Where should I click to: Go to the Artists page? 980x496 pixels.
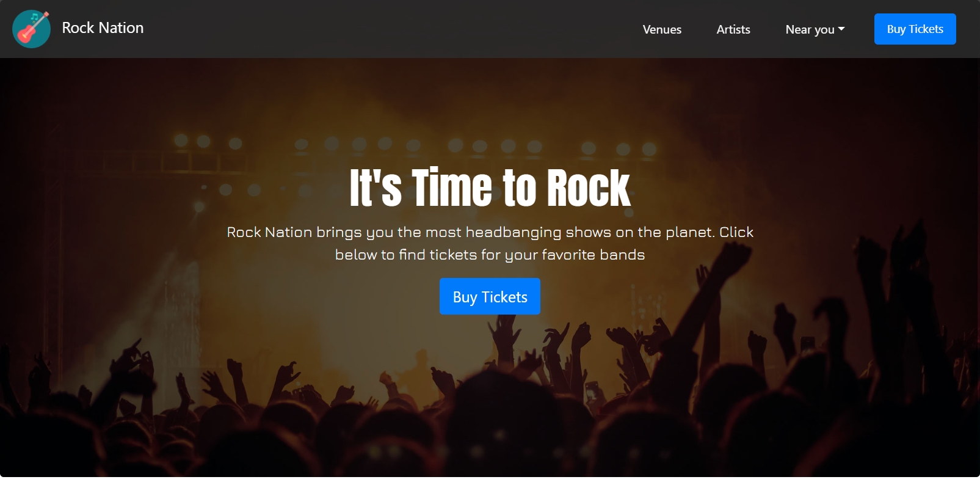[x=733, y=29]
